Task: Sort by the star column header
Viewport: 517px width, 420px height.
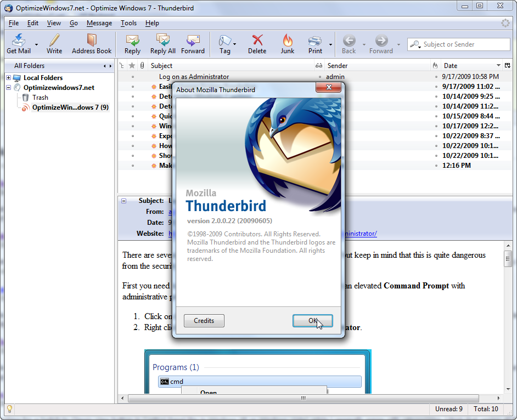Action: click(x=132, y=66)
